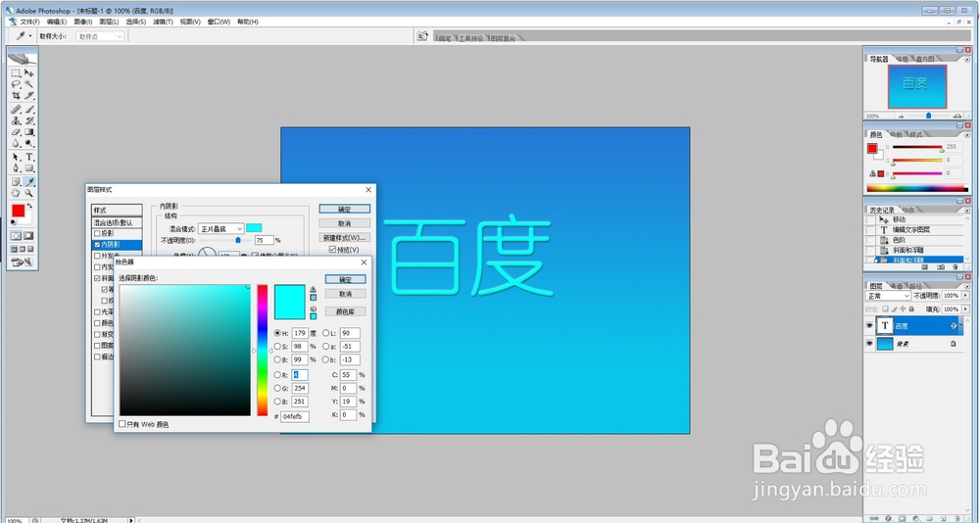Switch to the 直方图 histogram tab
The height and width of the screenshot is (523, 980).
[925, 59]
